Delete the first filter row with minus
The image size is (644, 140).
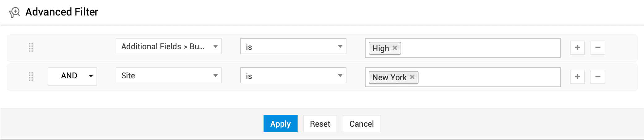coord(598,48)
